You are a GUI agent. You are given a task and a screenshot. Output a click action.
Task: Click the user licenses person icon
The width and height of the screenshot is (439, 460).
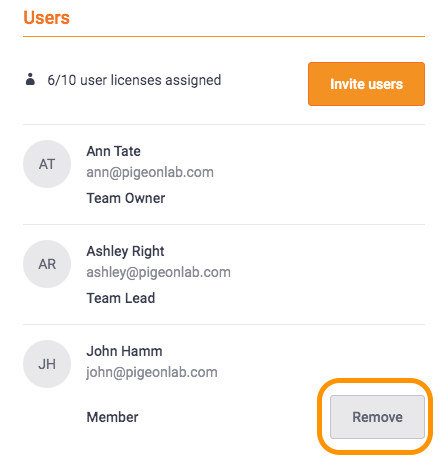[x=30, y=79]
